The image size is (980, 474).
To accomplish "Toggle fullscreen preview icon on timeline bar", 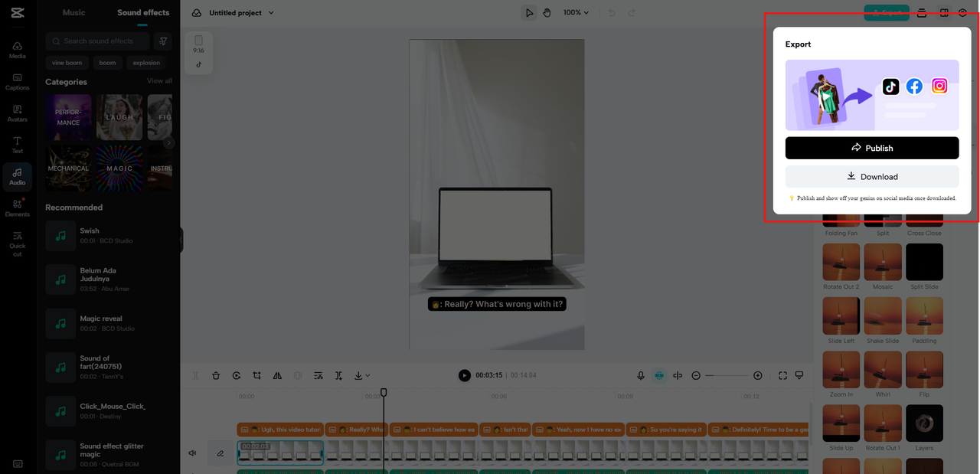I will [x=782, y=376].
